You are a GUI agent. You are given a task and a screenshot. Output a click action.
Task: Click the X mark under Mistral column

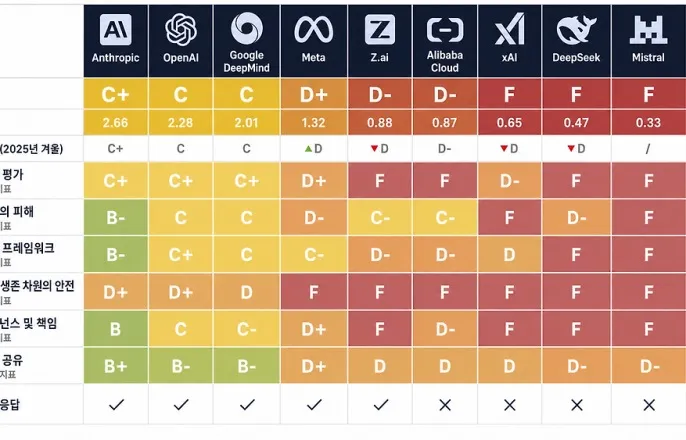(x=649, y=405)
